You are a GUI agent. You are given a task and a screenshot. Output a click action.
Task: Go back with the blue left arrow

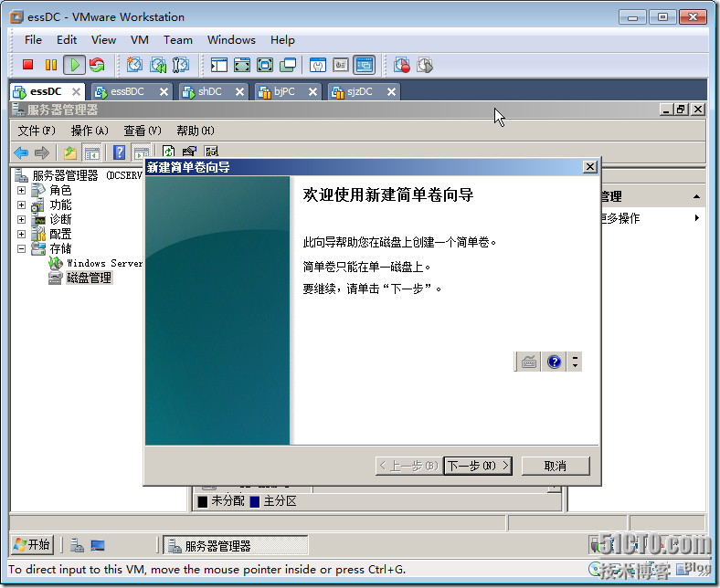(x=21, y=152)
